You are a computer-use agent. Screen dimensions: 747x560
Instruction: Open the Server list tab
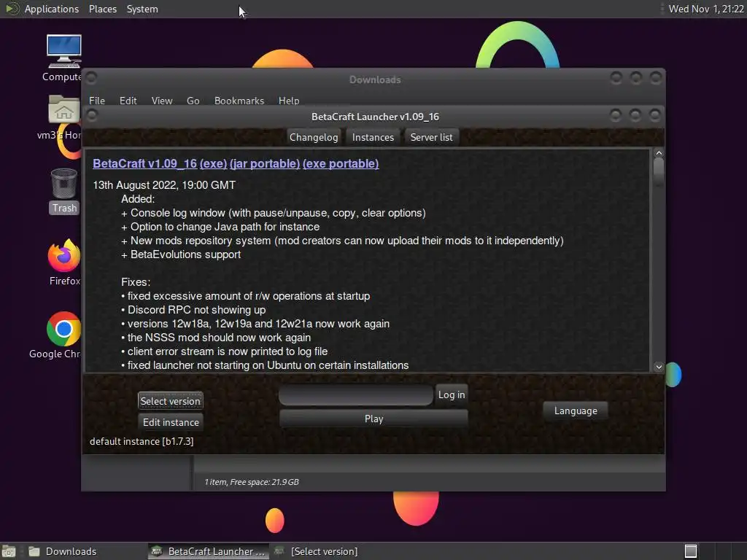tap(432, 137)
